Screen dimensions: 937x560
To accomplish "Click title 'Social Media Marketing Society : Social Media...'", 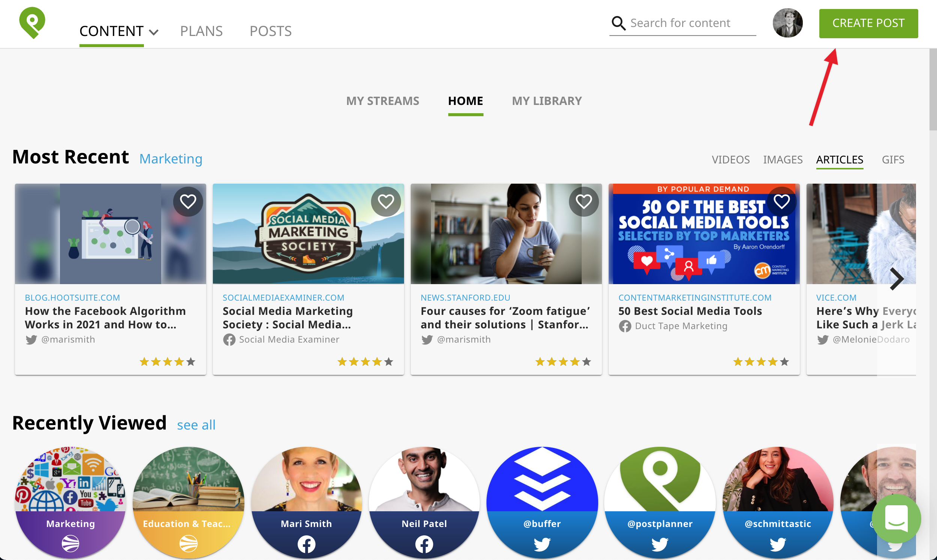I will [x=288, y=318].
